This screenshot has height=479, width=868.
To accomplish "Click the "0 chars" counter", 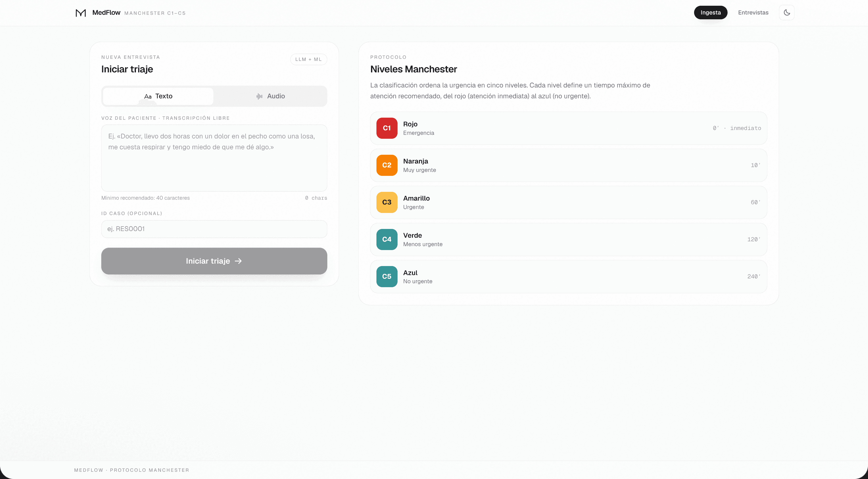I will coord(316,198).
